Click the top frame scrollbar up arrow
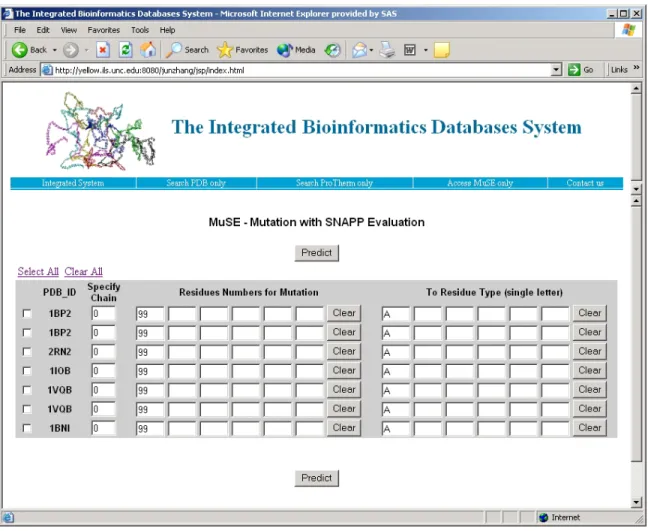Screen dimensions: 648x531 point(636,88)
